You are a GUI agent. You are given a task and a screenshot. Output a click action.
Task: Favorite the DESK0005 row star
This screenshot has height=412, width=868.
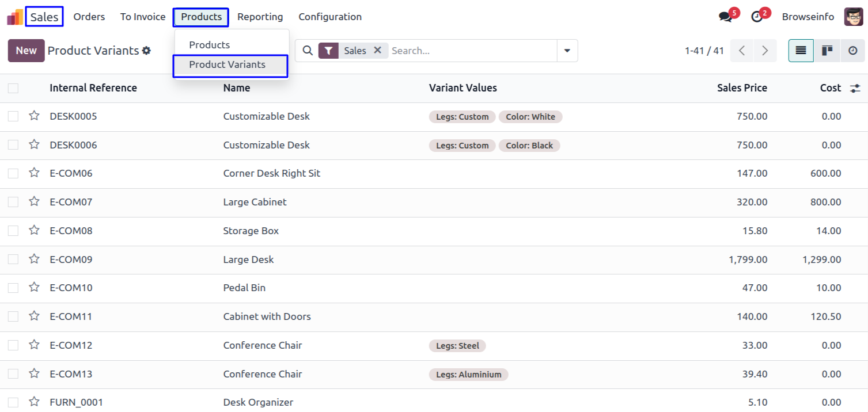(x=34, y=116)
